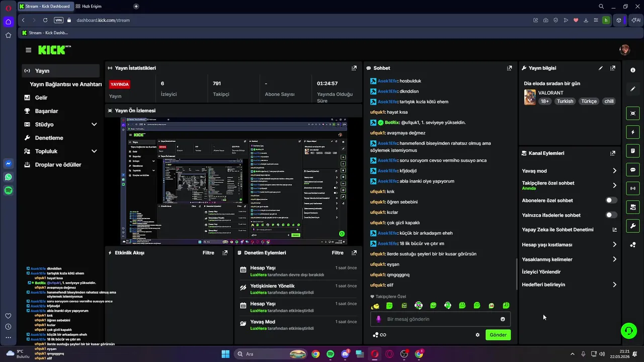Screen dimensions: 644x362
Task: Open Yavaş mod options chevron
Action: point(614,171)
